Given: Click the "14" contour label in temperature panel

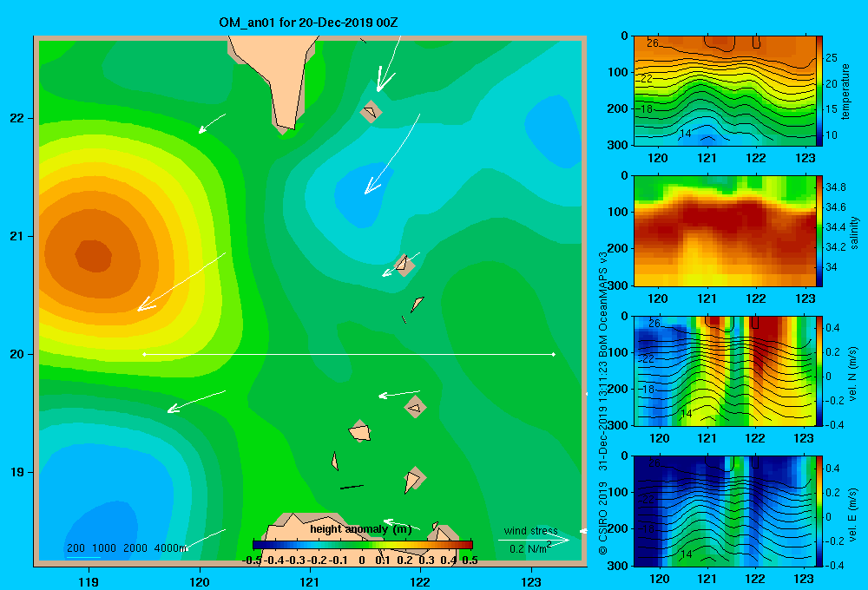Looking at the screenshot, I should point(686,134).
